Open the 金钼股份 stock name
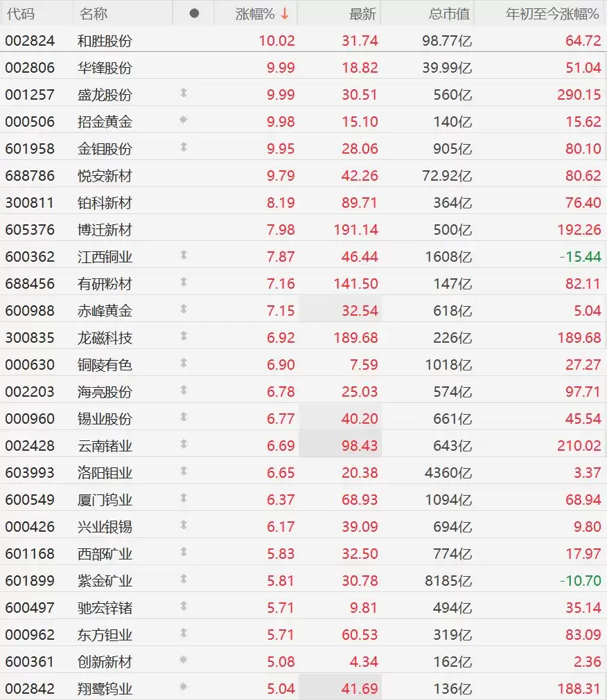Screen dimensions: 607x700 click(105, 149)
